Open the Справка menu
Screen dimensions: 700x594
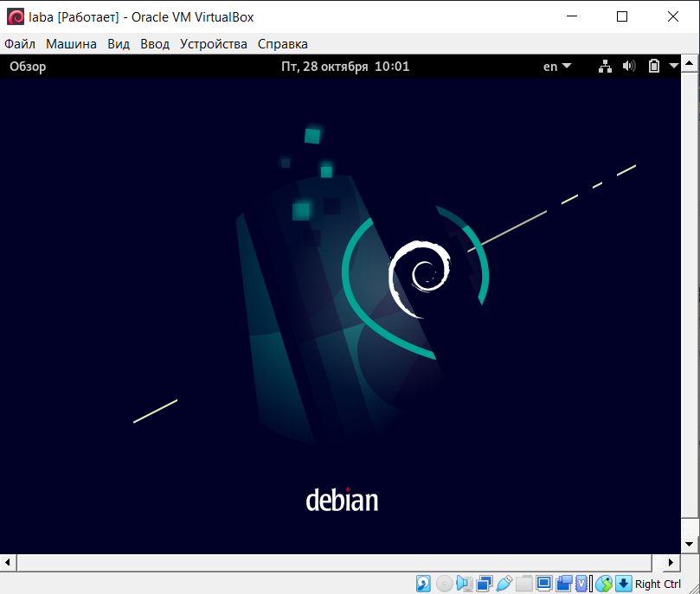283,44
